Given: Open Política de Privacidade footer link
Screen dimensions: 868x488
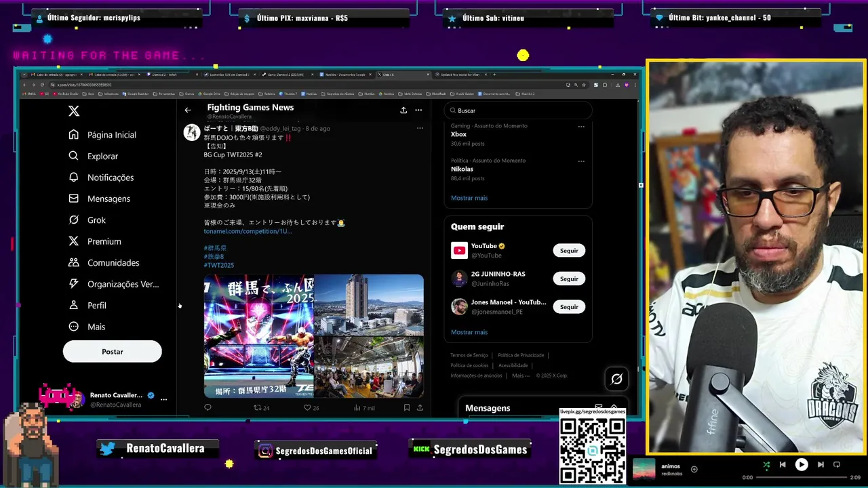Looking at the screenshot, I should tap(521, 355).
